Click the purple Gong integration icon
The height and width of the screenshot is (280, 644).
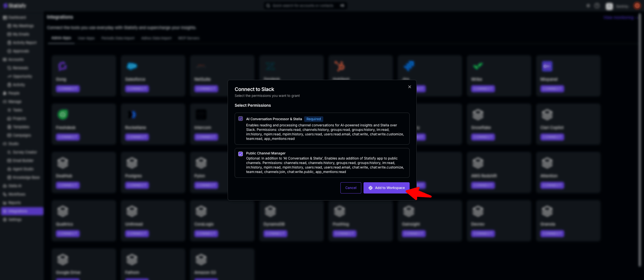[62, 66]
